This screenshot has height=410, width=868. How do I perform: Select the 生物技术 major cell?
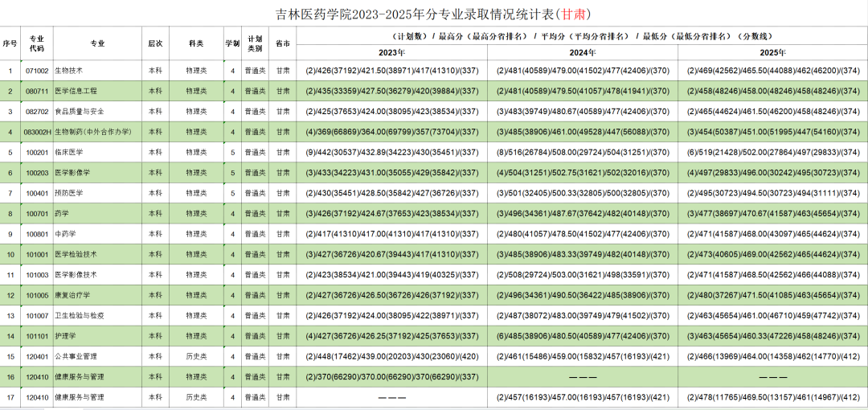click(x=98, y=71)
